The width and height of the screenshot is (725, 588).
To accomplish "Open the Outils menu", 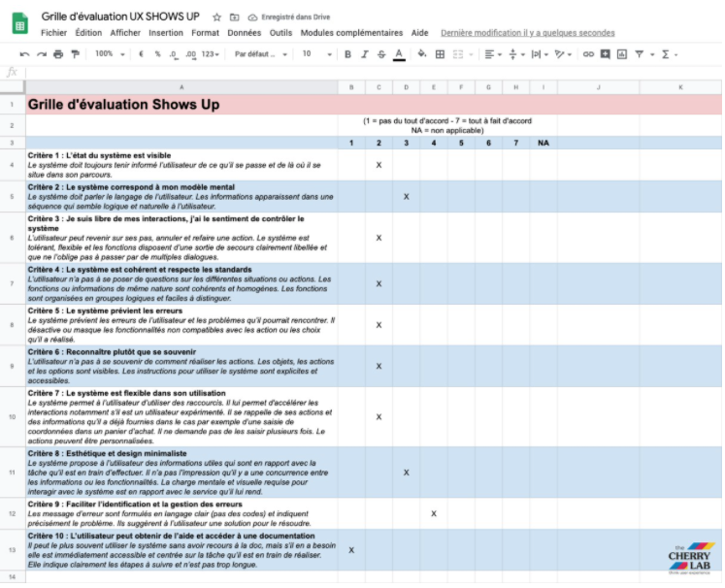I will click(280, 33).
